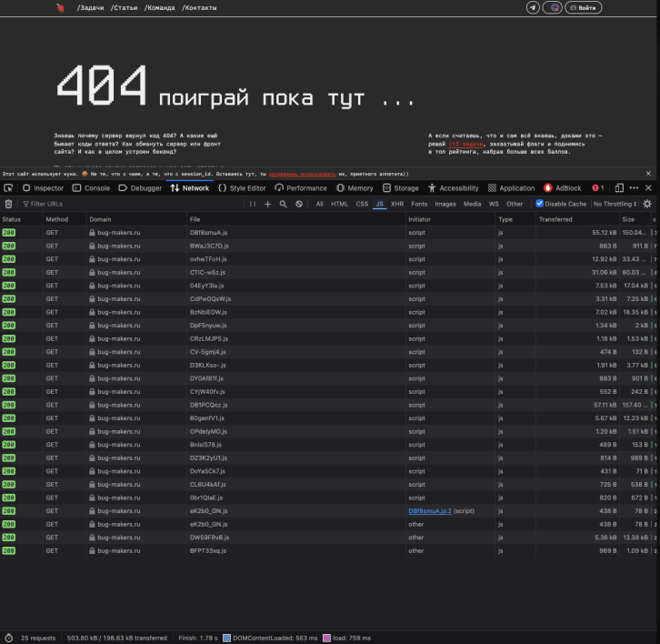Screen dimensions: 660x644
Task: Switch to the Storage tab
Action: click(401, 188)
